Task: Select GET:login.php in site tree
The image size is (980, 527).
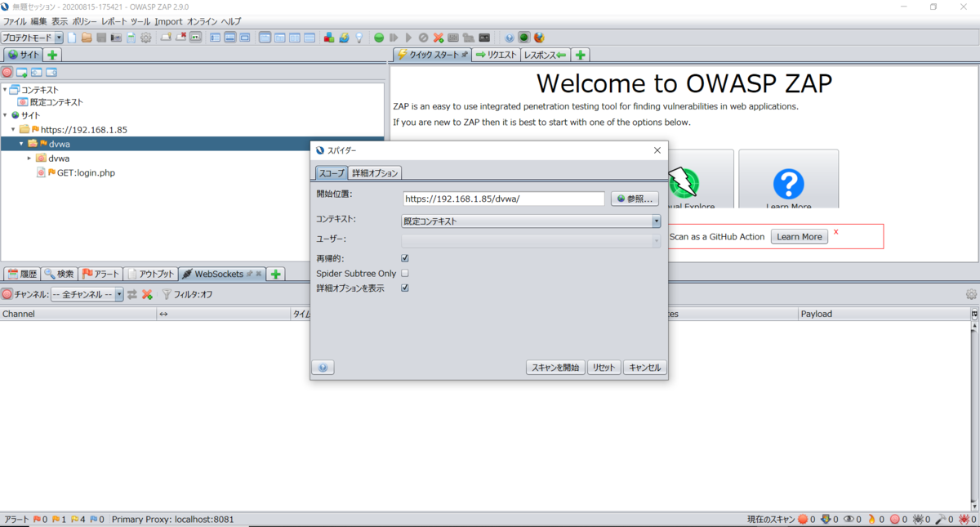Action: pyautogui.click(x=86, y=172)
